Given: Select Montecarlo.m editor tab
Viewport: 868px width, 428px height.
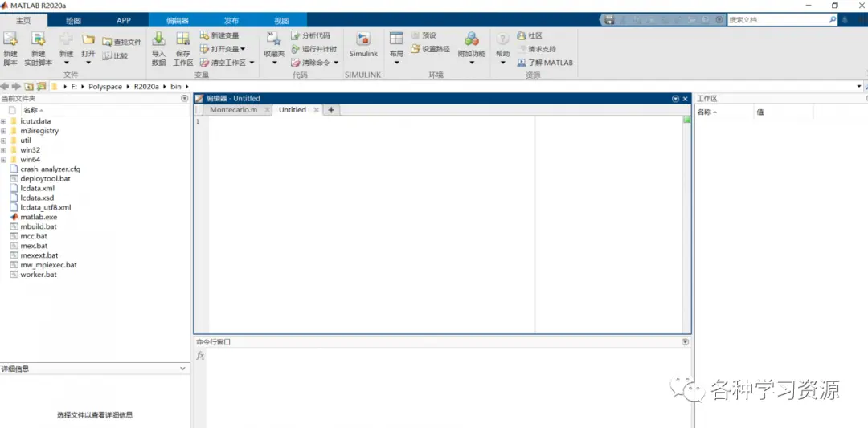Looking at the screenshot, I should pos(233,110).
